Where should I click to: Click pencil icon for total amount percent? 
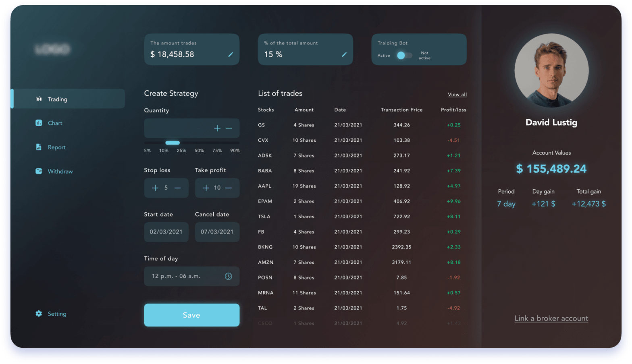click(344, 54)
